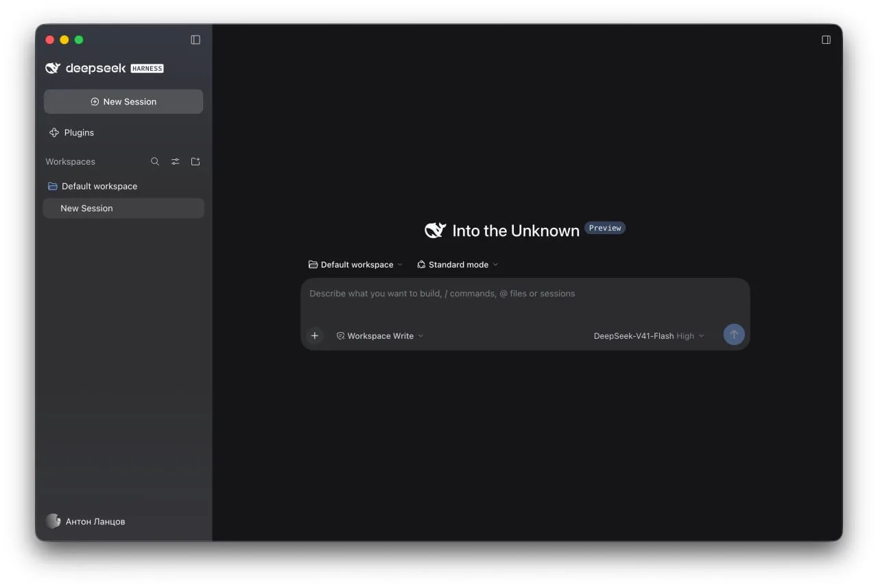Click the Default workspace folder icon in sidebar
Screen dimensions: 878x588
52,187
